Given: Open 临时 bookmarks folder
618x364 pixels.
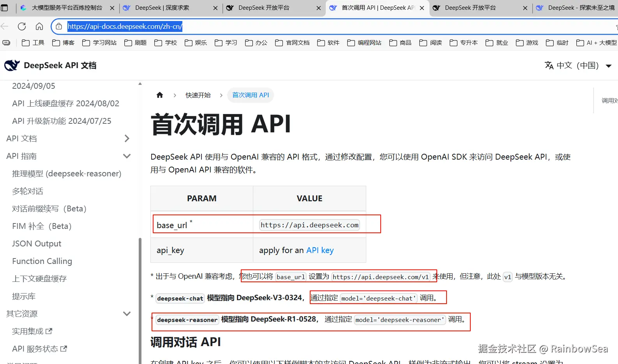Looking at the screenshot, I should coord(557,43).
